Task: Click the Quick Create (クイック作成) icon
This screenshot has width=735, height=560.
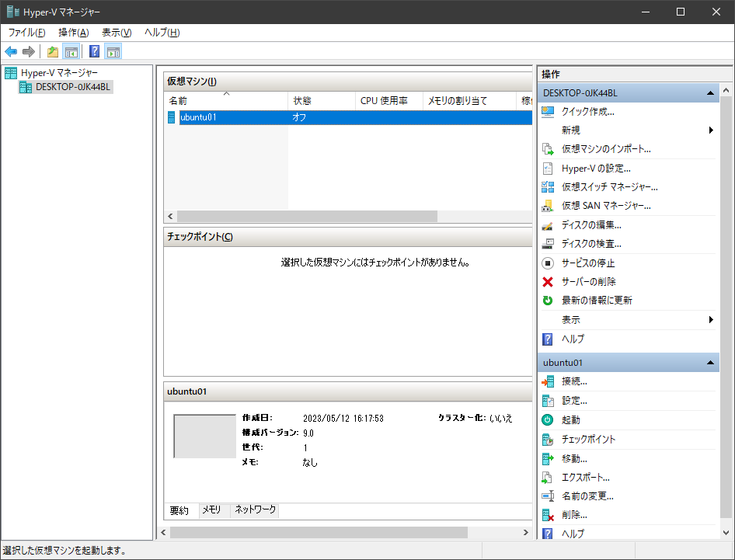Action: pyautogui.click(x=548, y=112)
